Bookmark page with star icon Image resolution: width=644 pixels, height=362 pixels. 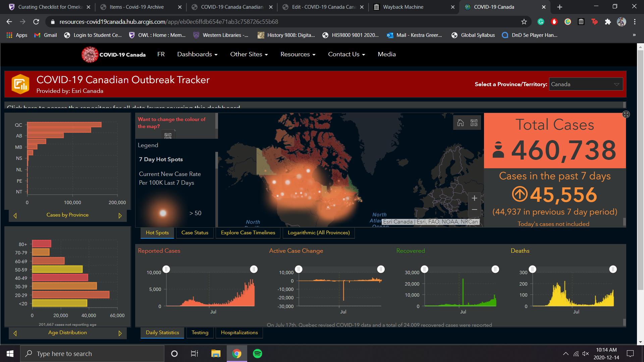(524, 22)
